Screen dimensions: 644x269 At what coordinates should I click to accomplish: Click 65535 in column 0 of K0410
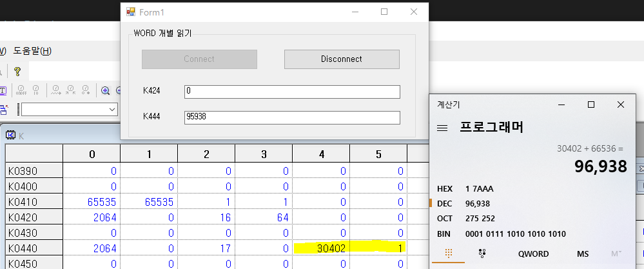(92, 202)
